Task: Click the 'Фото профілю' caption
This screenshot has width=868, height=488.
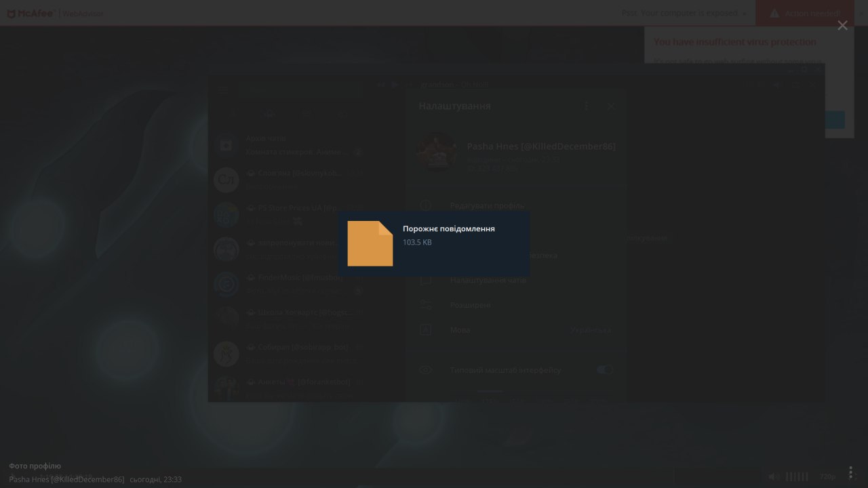Action: pyautogui.click(x=35, y=466)
